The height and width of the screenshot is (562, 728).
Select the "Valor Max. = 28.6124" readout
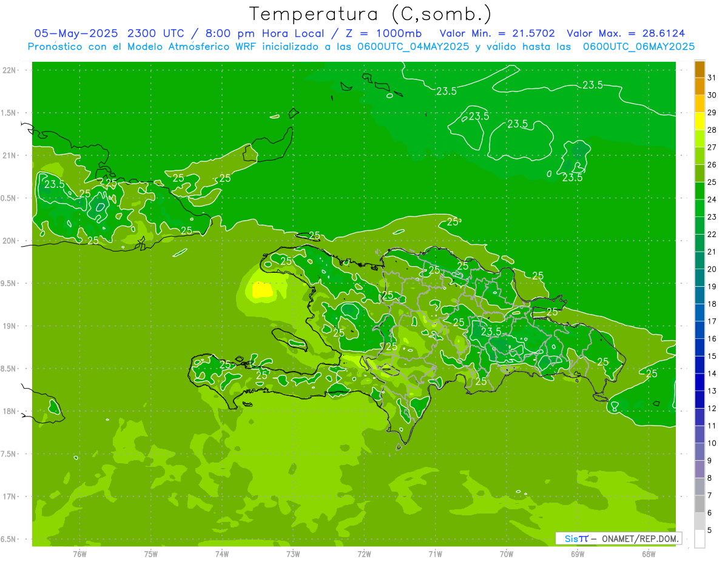(x=626, y=33)
